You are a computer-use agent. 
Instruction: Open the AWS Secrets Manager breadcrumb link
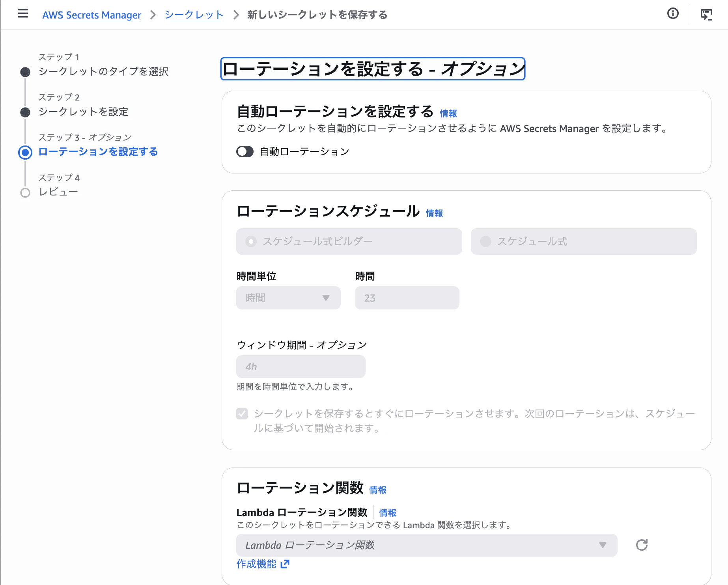(91, 15)
